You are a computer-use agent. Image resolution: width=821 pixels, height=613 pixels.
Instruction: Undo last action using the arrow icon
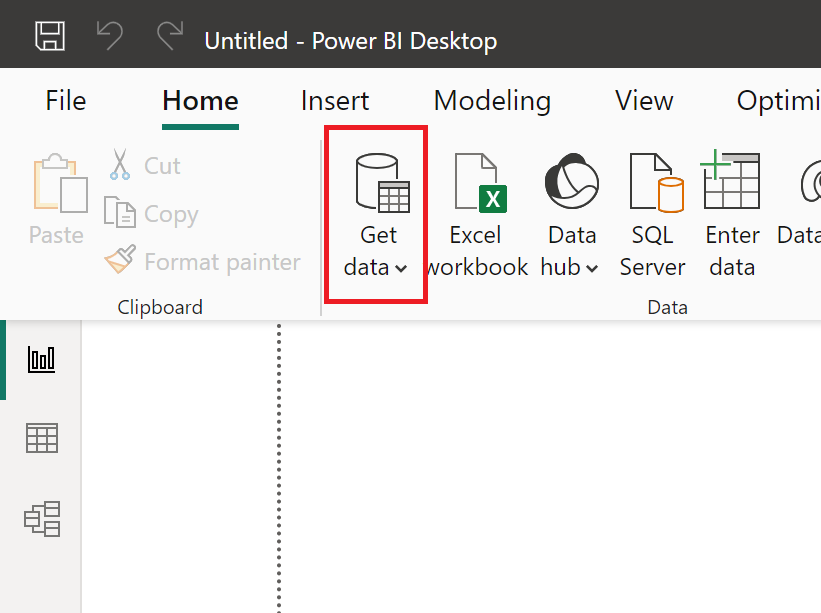pyautogui.click(x=110, y=36)
